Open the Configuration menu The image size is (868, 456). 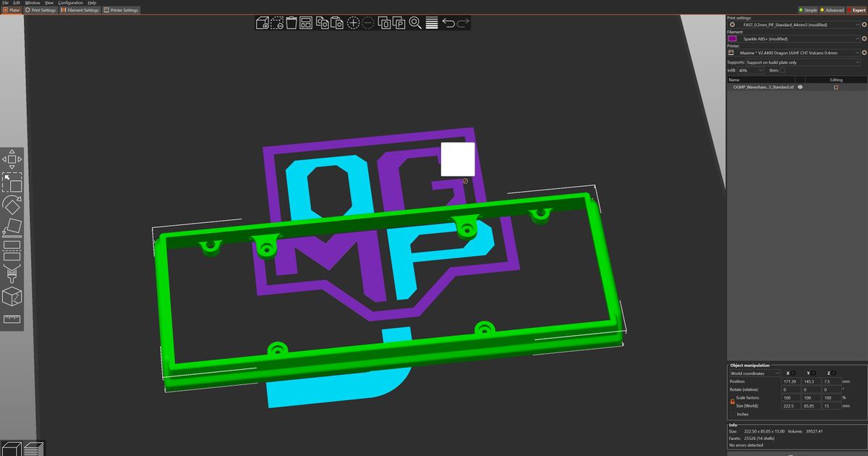pos(70,3)
